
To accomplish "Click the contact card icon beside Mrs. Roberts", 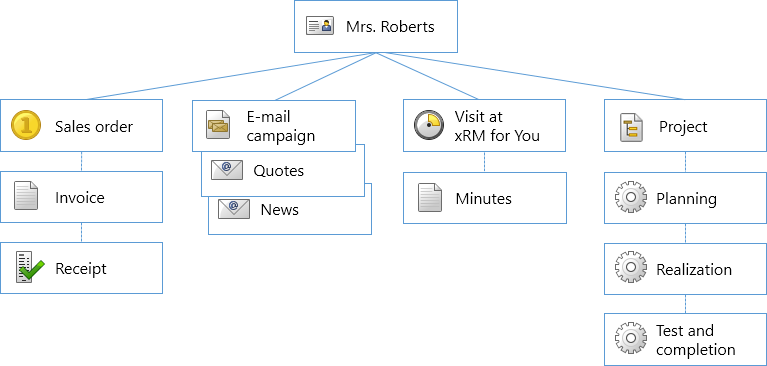I will pos(320,26).
